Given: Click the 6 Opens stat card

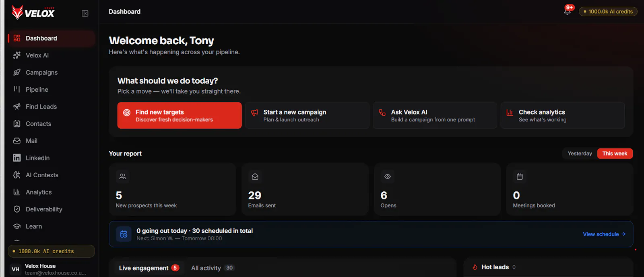Looking at the screenshot, I should [437, 189].
